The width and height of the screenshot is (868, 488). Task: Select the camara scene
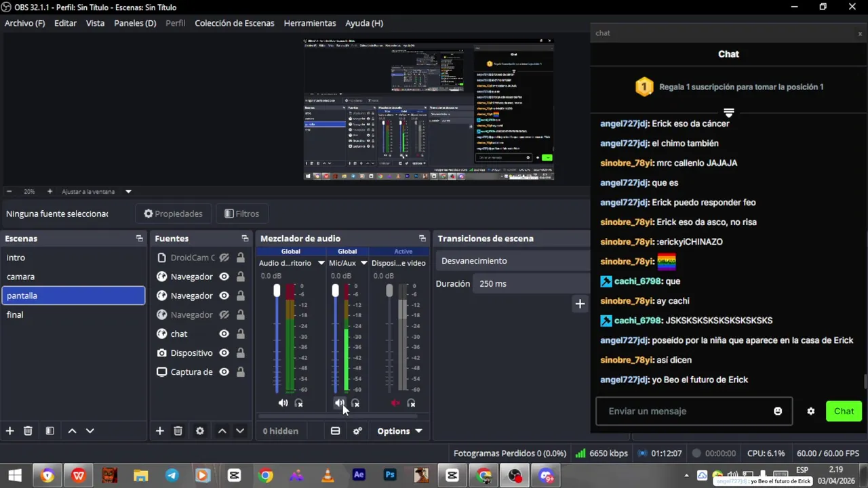coord(73,277)
